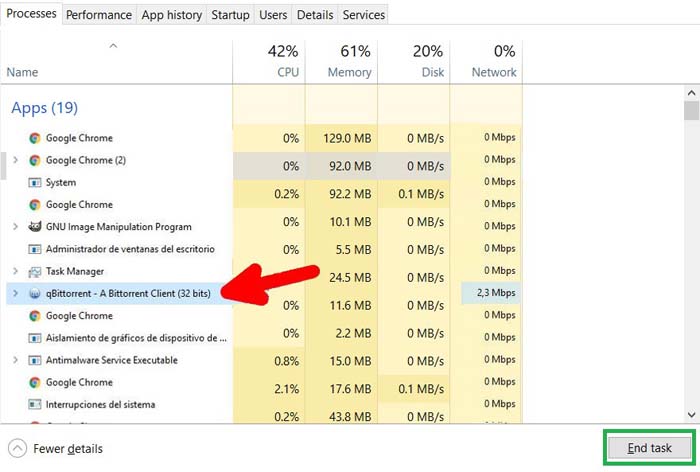
Task: Click the 17.6 MB memory value
Action: (x=350, y=389)
